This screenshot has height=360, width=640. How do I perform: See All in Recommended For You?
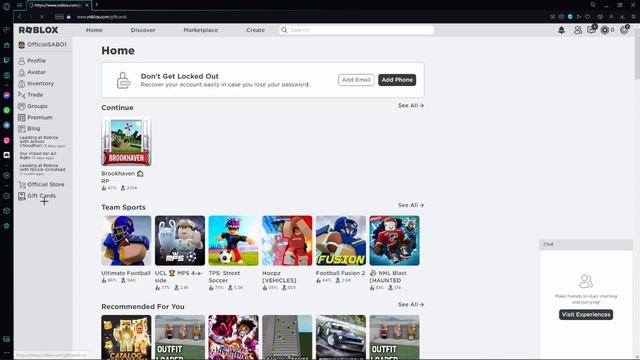tap(411, 305)
